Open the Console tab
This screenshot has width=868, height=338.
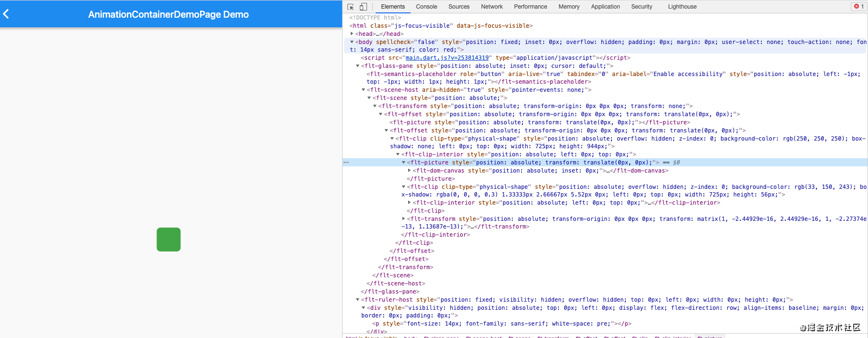click(426, 7)
